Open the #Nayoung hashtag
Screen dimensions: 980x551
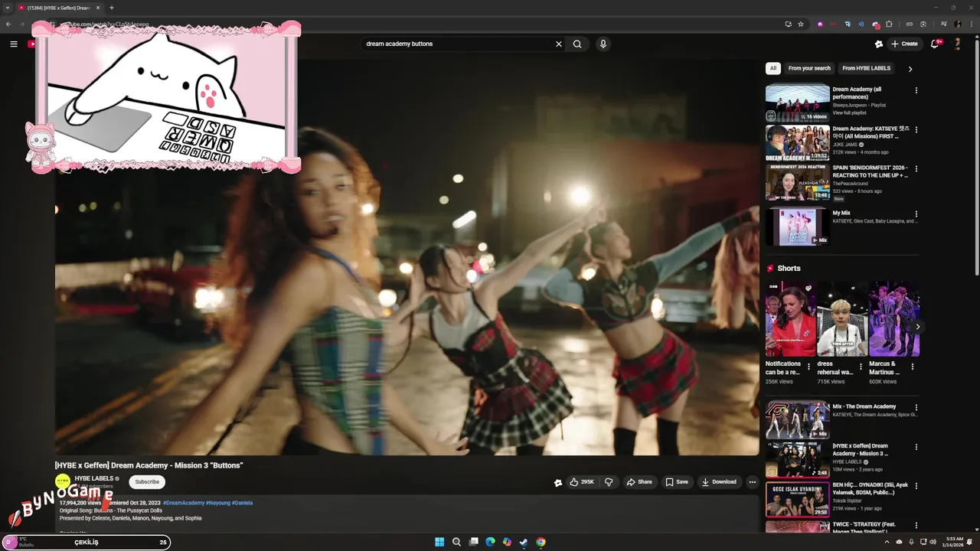click(218, 503)
